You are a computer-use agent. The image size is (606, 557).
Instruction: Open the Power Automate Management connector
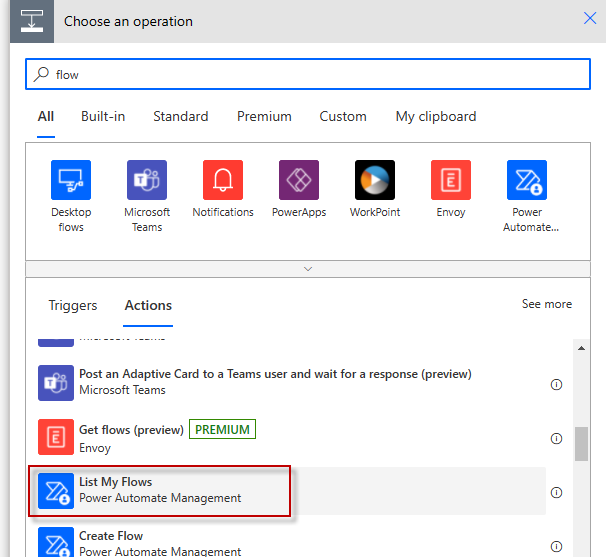click(x=527, y=180)
